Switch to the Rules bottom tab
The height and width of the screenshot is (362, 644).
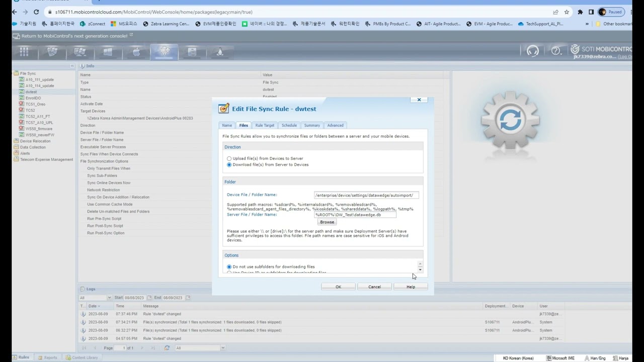[21, 357]
